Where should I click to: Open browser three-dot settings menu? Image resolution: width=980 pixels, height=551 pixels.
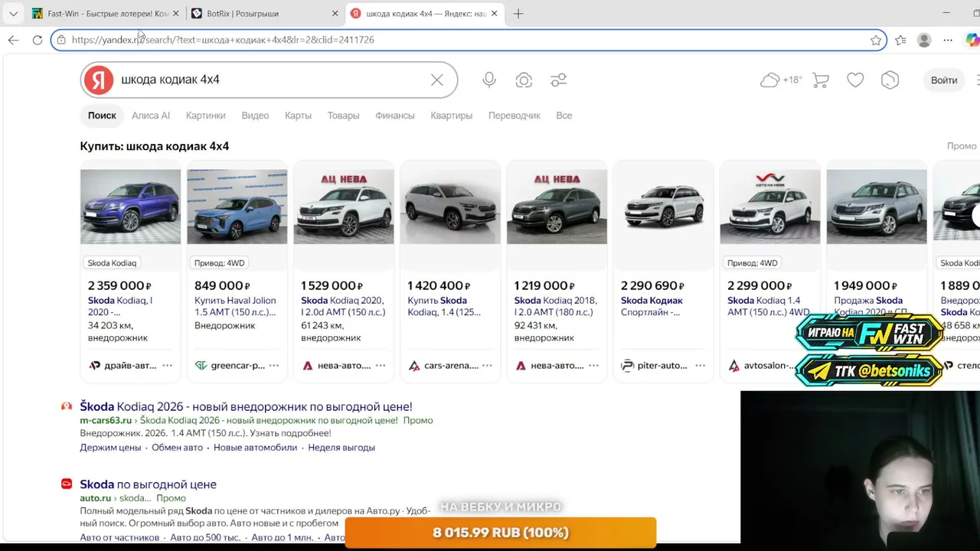948,40
